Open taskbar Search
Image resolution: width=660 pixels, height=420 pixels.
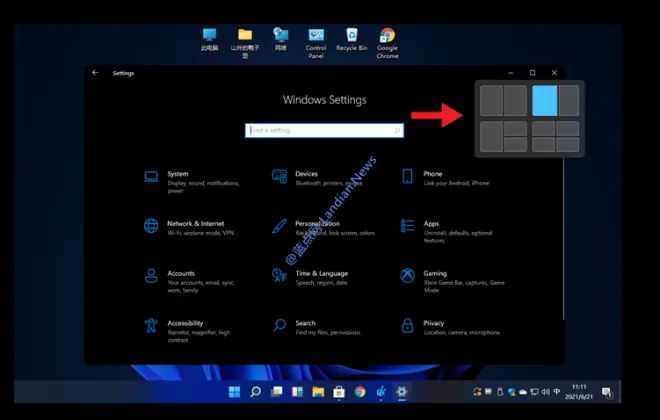(255, 392)
